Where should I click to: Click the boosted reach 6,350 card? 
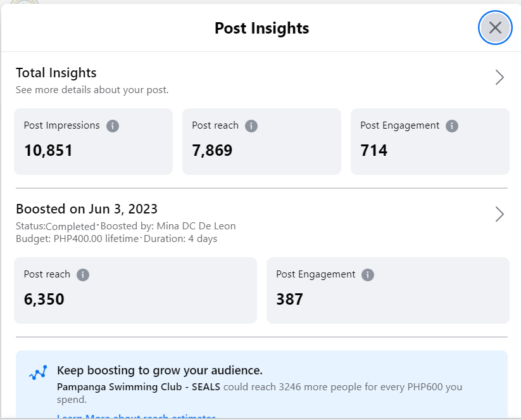point(135,290)
